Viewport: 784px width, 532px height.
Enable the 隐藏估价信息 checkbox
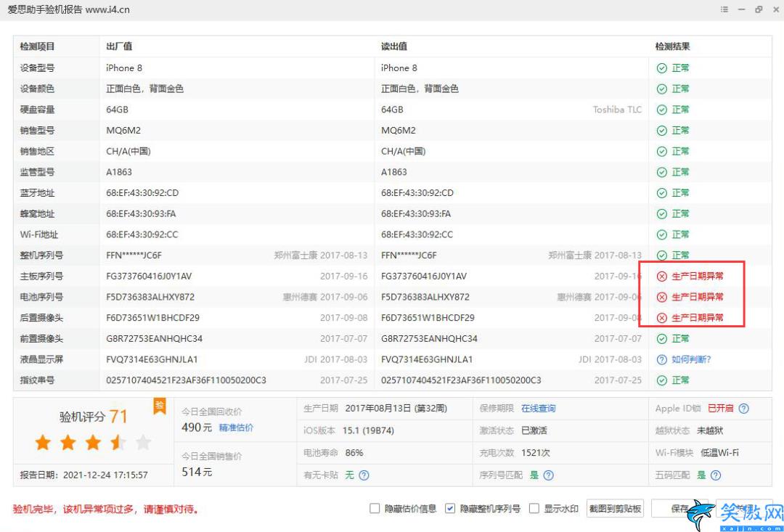click(x=375, y=509)
